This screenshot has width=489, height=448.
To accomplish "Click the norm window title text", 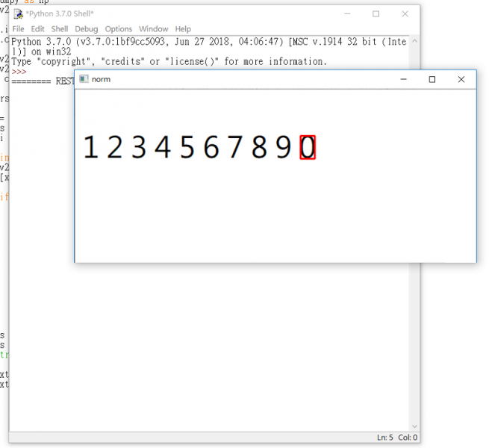I will (x=101, y=79).
